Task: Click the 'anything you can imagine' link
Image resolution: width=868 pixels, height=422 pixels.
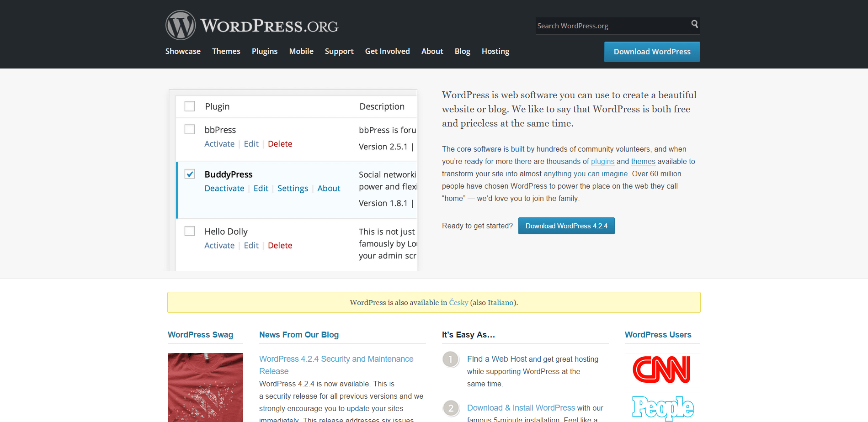Action: (x=586, y=174)
